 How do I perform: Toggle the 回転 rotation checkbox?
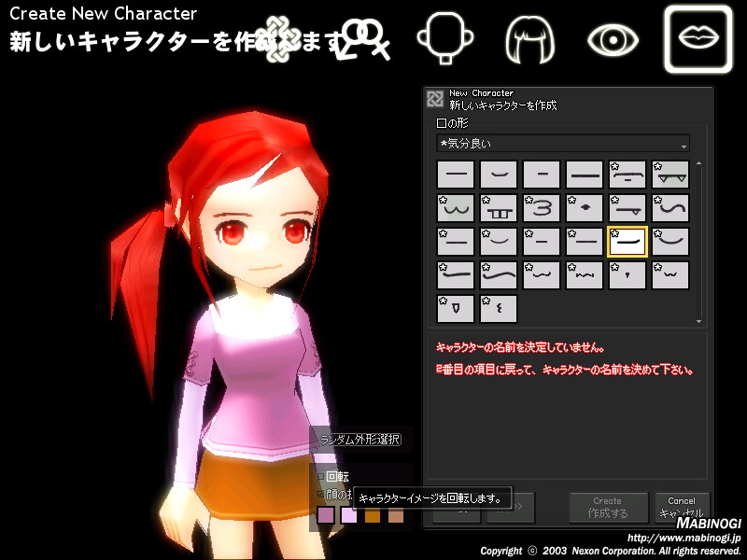[320, 476]
